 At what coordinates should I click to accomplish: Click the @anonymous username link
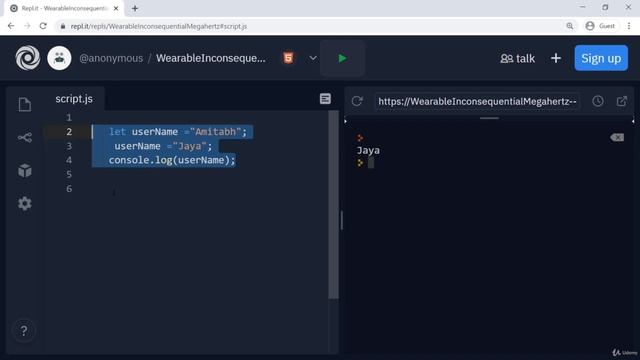click(x=111, y=58)
